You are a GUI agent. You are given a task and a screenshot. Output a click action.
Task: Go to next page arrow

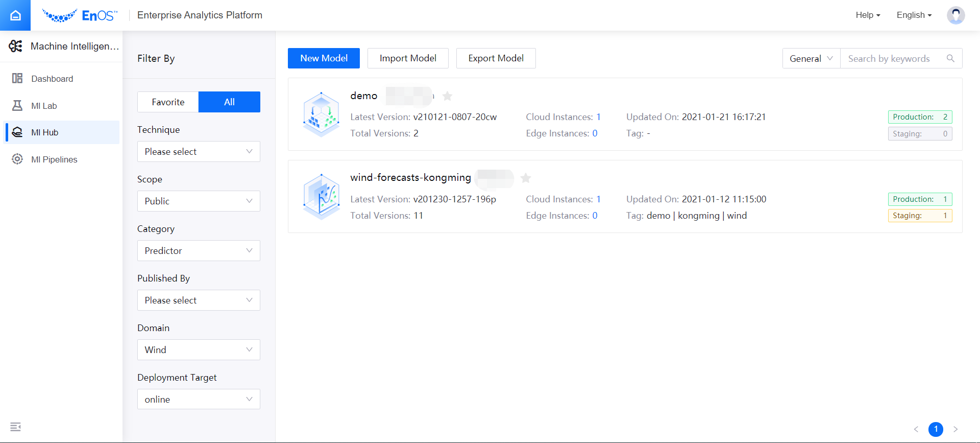click(955, 429)
